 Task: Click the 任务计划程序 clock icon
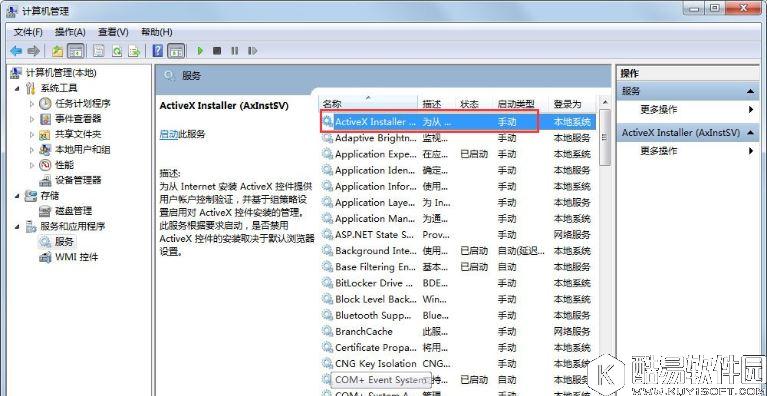[45, 104]
